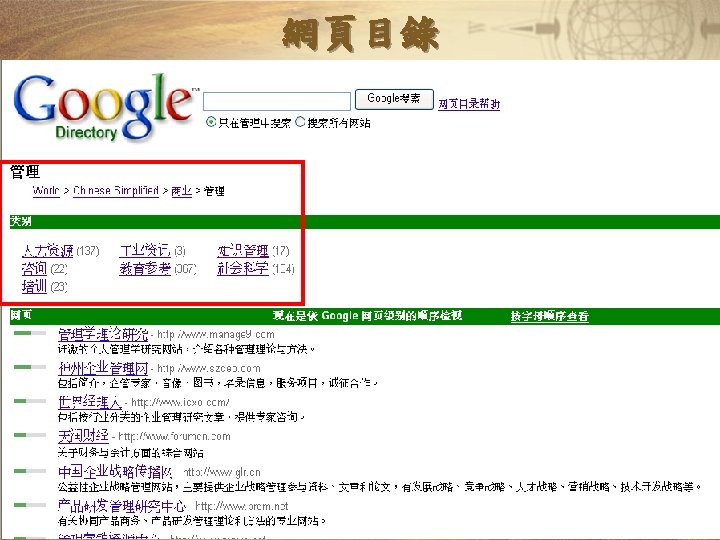Open the result linking to orcm.net
Screen dimensions: 720x540
122,506
